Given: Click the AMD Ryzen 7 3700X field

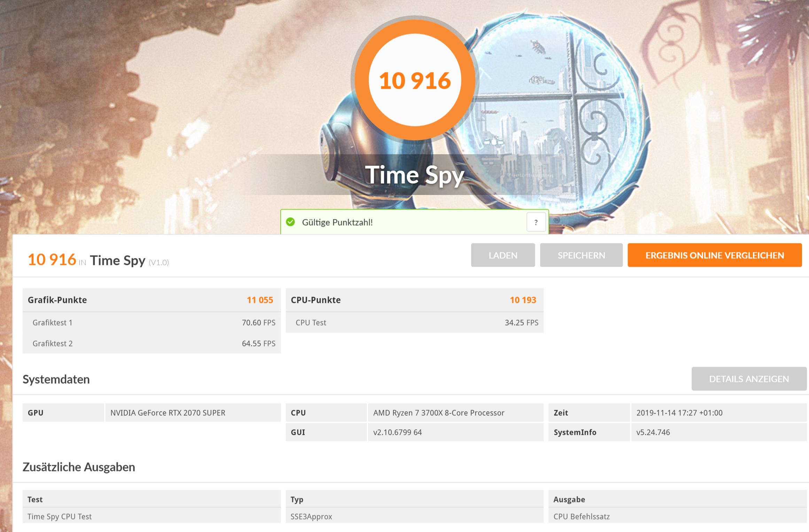Looking at the screenshot, I should coord(455,413).
